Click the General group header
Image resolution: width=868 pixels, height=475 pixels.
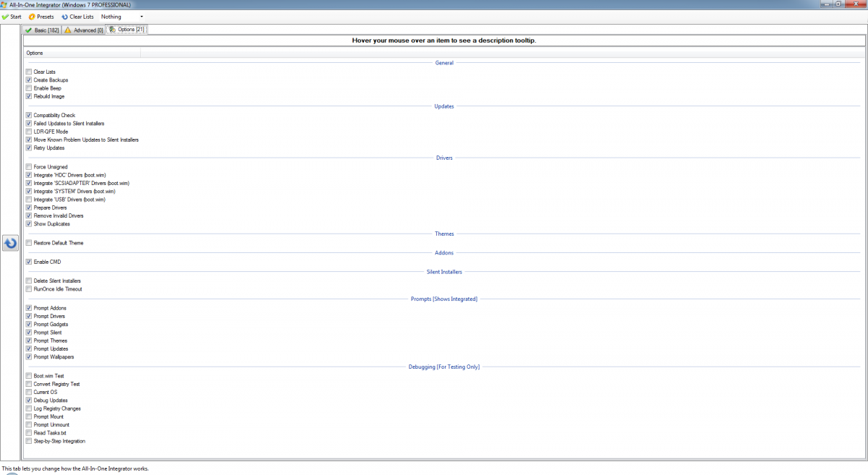(x=444, y=63)
